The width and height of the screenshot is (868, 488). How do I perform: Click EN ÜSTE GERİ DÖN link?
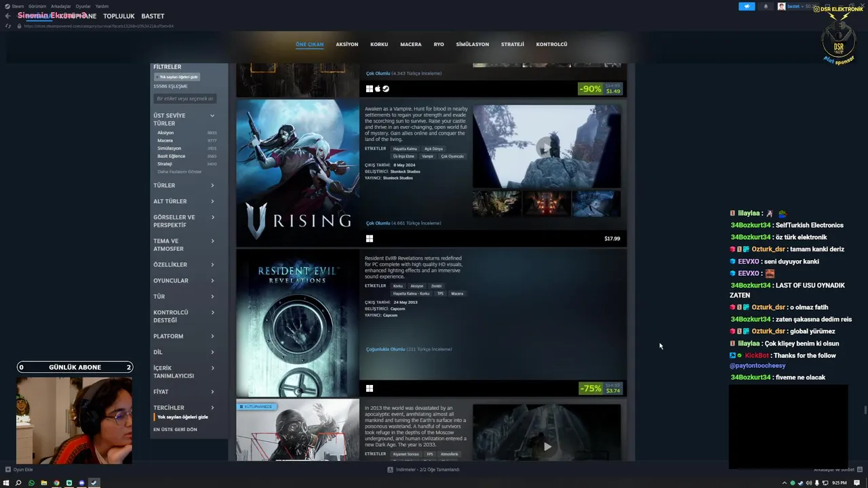pyautogui.click(x=175, y=429)
